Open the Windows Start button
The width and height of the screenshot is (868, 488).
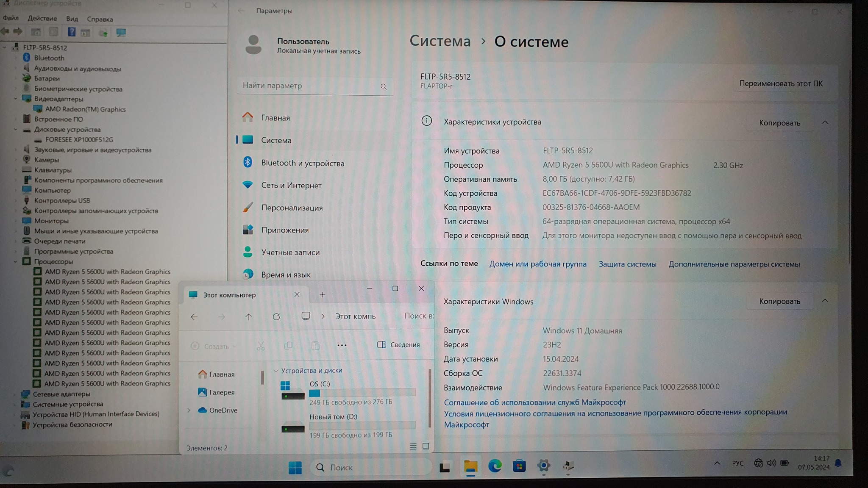(x=295, y=467)
